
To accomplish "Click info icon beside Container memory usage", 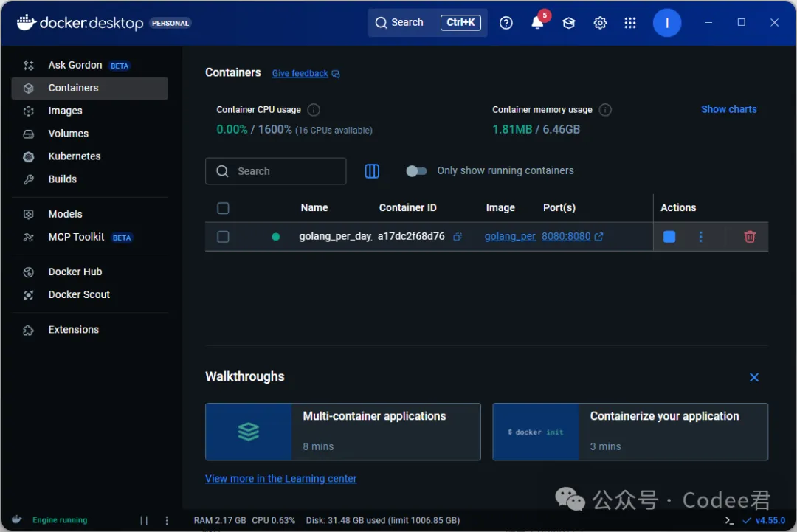I will tap(605, 110).
